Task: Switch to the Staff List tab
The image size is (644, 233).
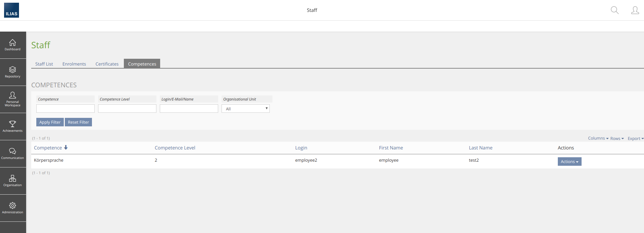Action: (x=44, y=64)
